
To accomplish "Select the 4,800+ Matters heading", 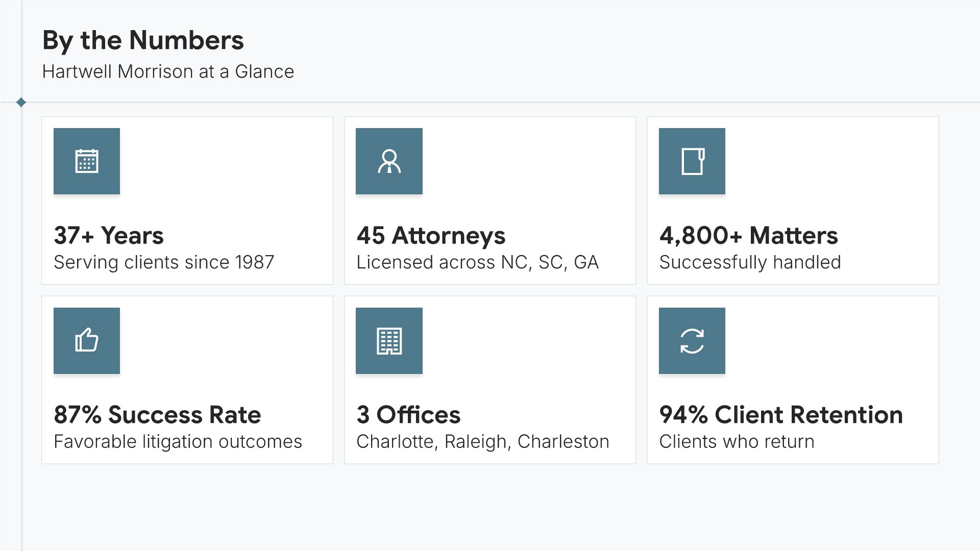I will point(748,235).
